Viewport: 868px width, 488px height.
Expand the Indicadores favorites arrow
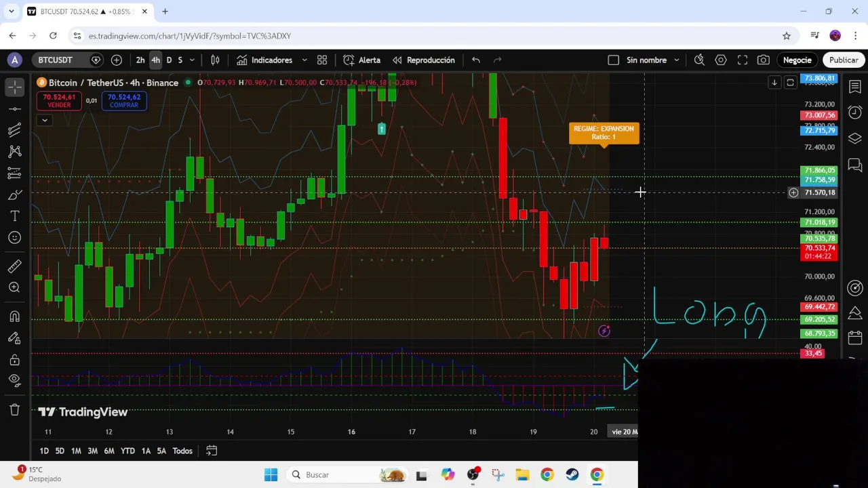pyautogui.click(x=304, y=60)
